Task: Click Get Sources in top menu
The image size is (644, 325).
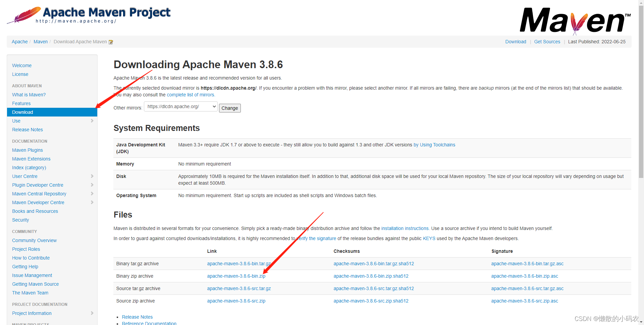Action: 547,42
